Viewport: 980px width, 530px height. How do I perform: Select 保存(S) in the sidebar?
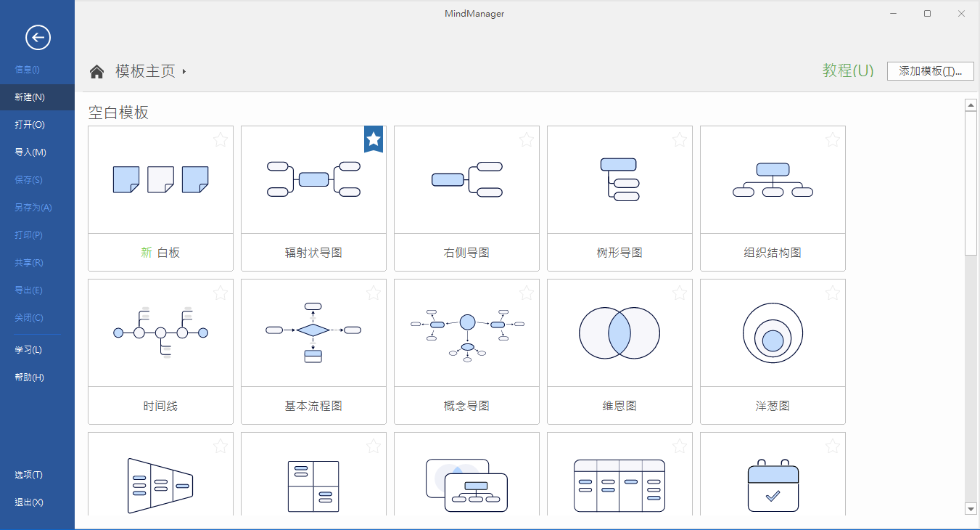[37, 180]
